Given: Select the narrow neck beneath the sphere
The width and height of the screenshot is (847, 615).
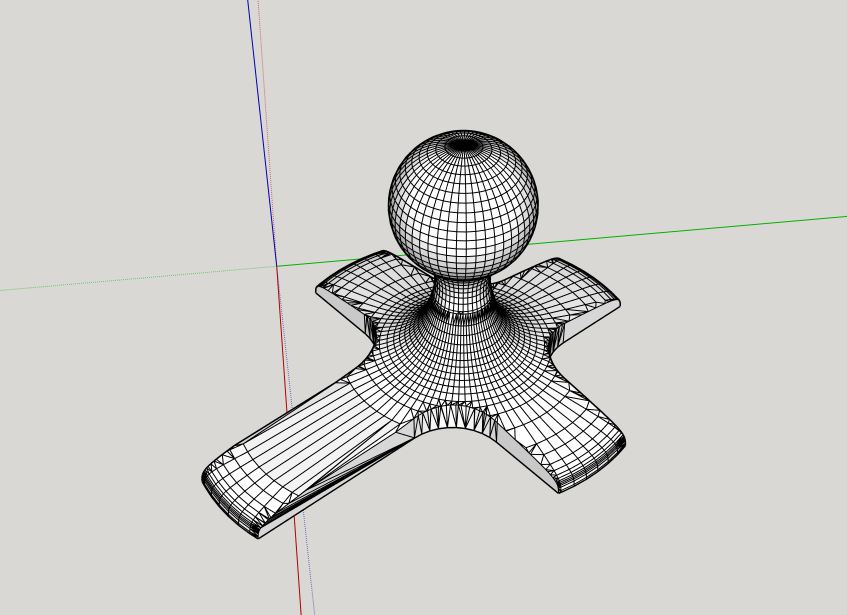Looking at the screenshot, I should pyautogui.click(x=462, y=296).
